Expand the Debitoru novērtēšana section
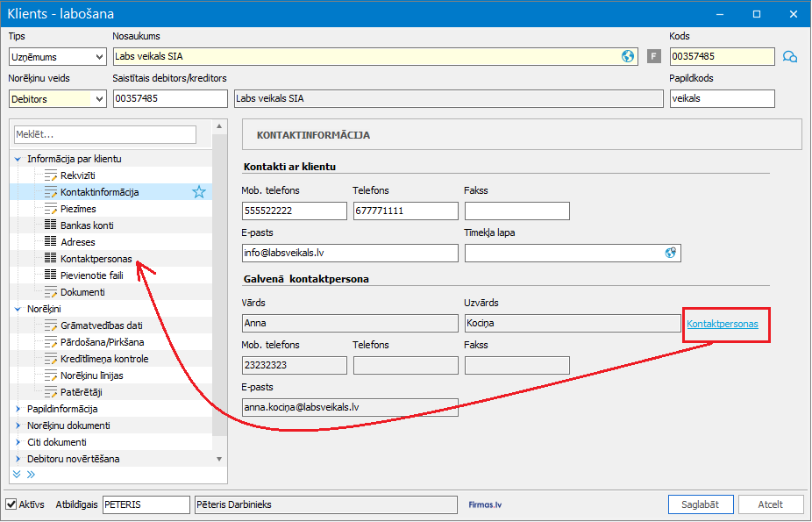Image resolution: width=812 pixels, height=522 pixels. point(18,459)
